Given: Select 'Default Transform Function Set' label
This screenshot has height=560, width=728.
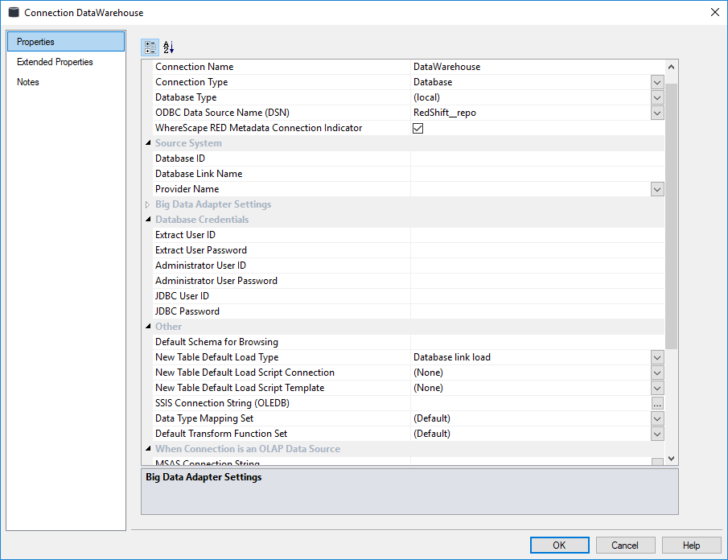Looking at the screenshot, I should [x=221, y=434].
